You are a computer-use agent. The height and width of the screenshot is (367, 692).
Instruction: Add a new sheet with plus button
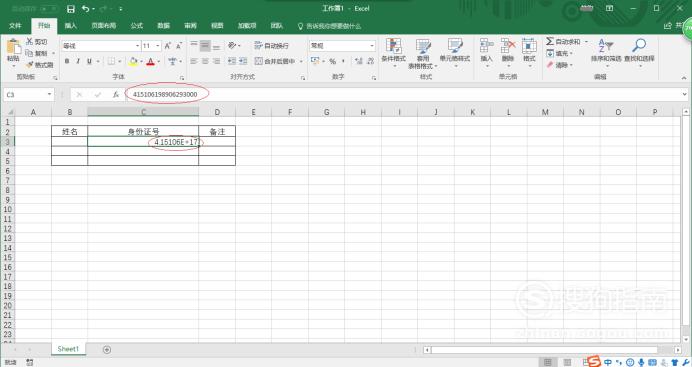coord(106,349)
